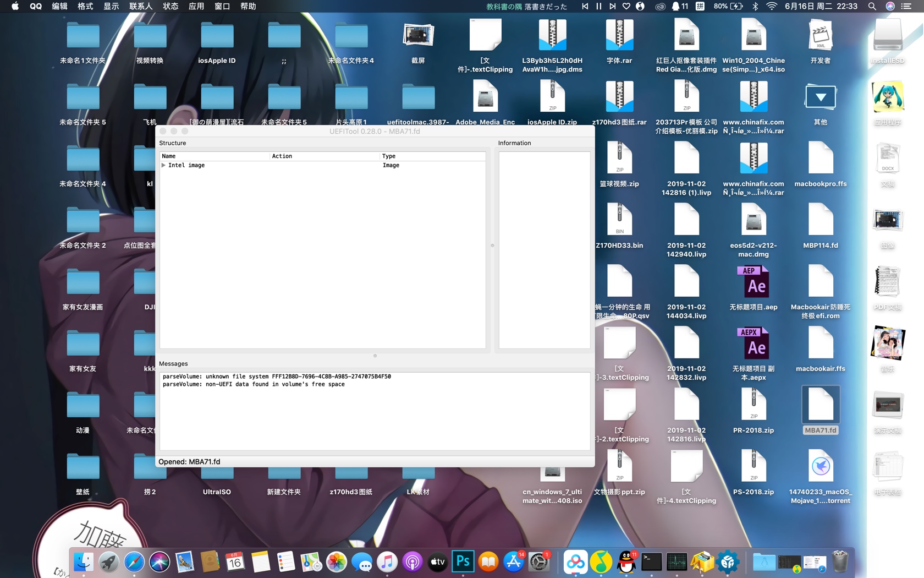Open Trash in the Dock

(x=840, y=562)
